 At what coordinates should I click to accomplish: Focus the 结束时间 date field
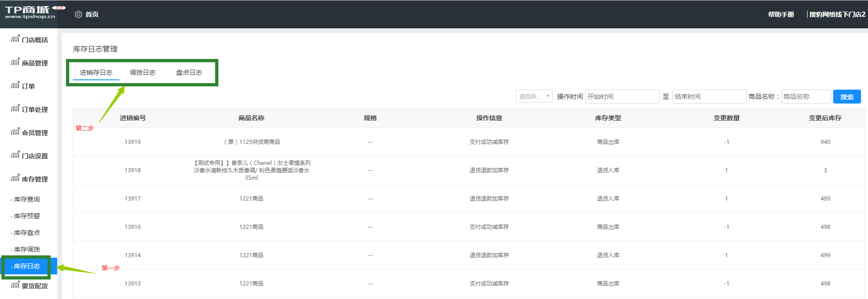click(709, 97)
